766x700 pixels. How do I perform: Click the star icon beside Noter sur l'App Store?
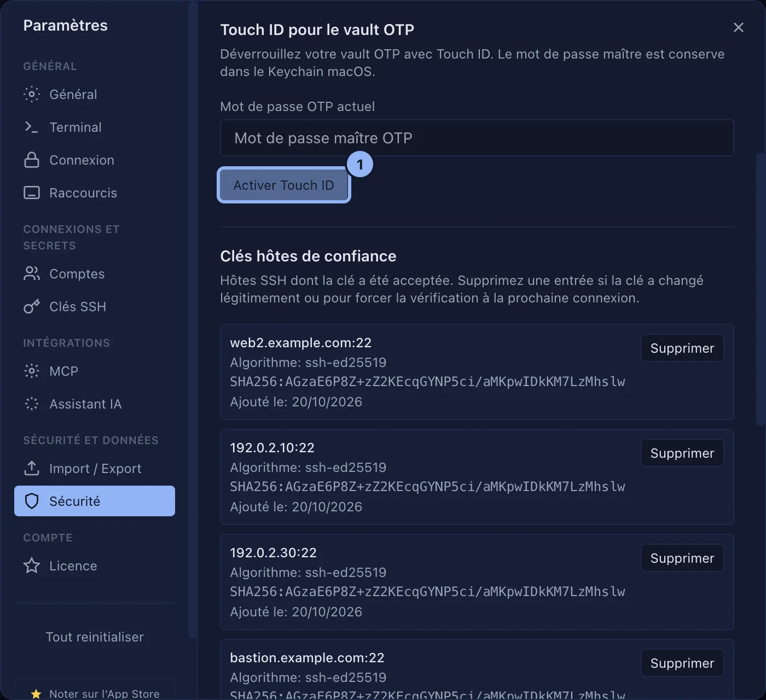(x=36, y=694)
